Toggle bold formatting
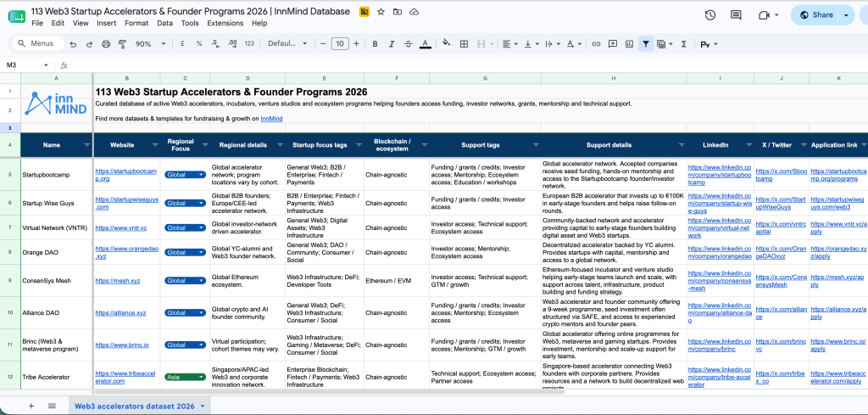The image size is (868, 415). 375,44
